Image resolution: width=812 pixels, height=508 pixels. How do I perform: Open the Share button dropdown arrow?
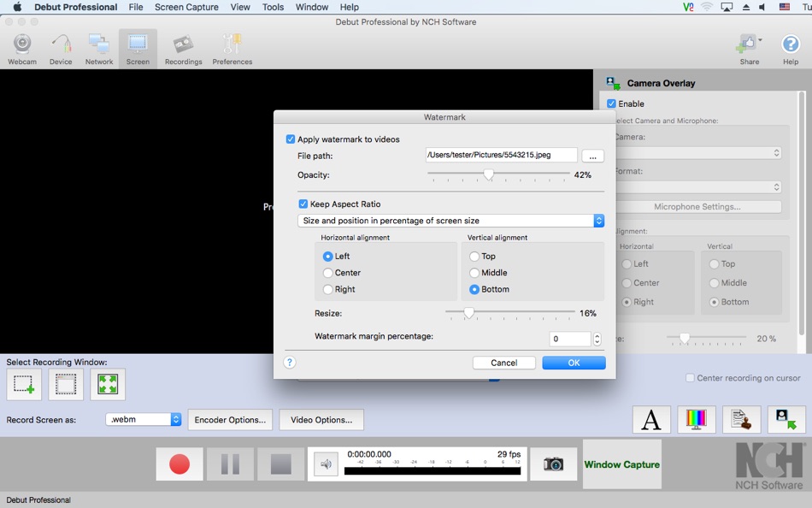coord(760,40)
